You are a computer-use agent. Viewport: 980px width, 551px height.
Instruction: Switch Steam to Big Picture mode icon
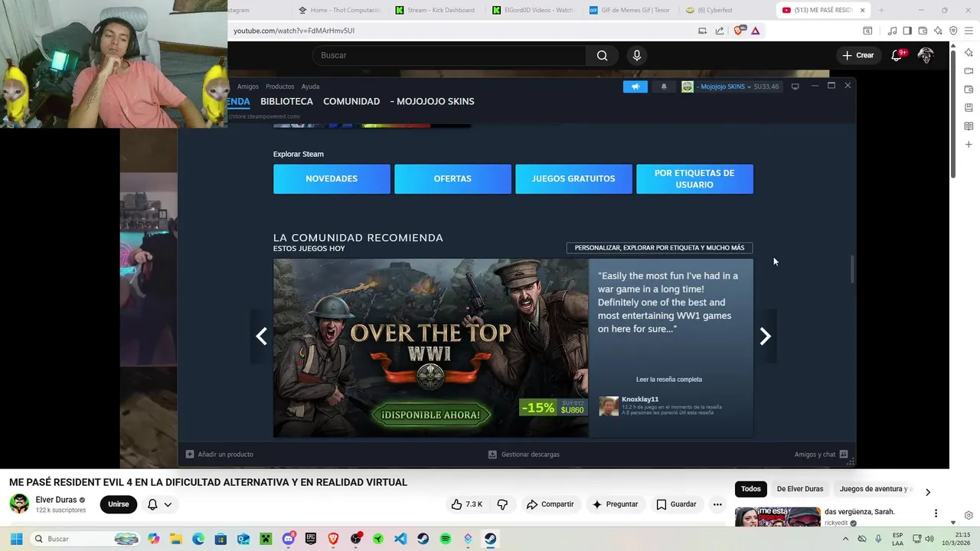(x=795, y=86)
